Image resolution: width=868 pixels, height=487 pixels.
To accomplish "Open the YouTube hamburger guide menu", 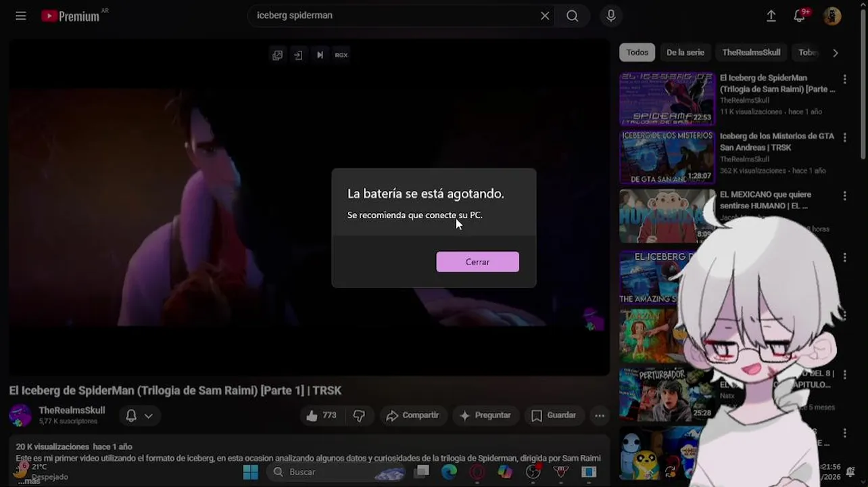I will (x=21, y=16).
